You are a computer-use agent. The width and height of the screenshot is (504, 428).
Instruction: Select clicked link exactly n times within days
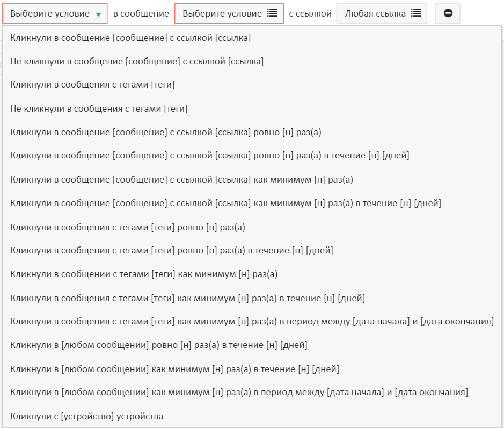[209, 156]
